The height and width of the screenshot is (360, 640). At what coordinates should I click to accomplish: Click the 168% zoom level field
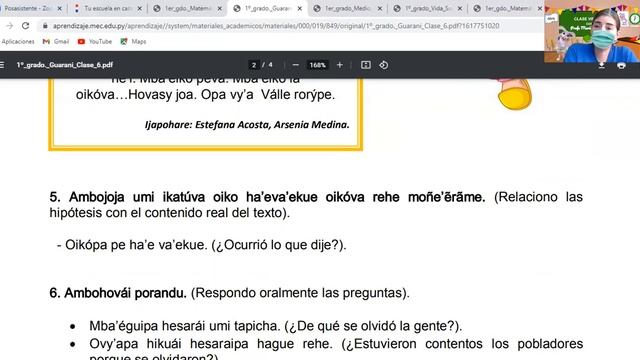point(317,65)
